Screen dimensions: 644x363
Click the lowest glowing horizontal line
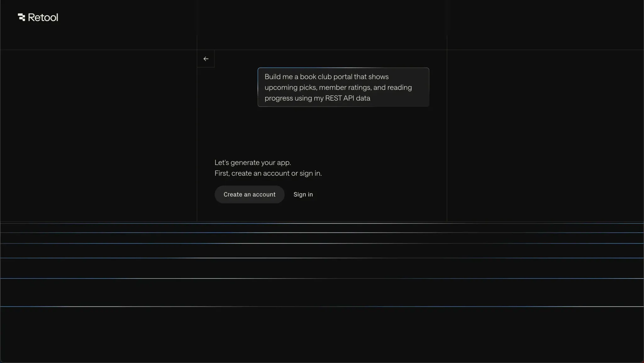click(322, 306)
